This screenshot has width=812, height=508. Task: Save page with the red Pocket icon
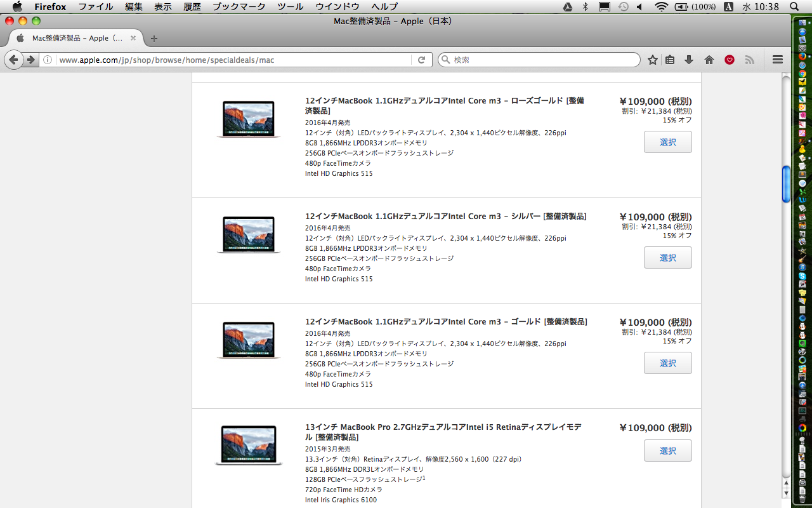[x=730, y=60]
